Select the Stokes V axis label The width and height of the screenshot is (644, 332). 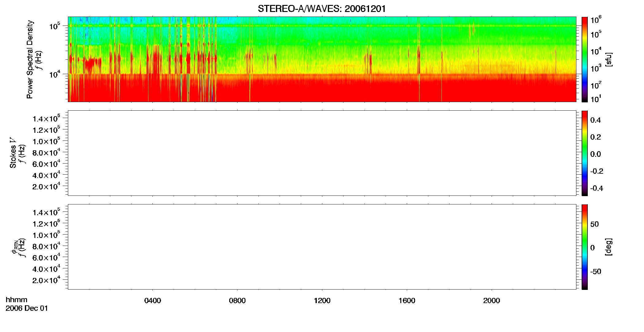[x=13, y=153]
